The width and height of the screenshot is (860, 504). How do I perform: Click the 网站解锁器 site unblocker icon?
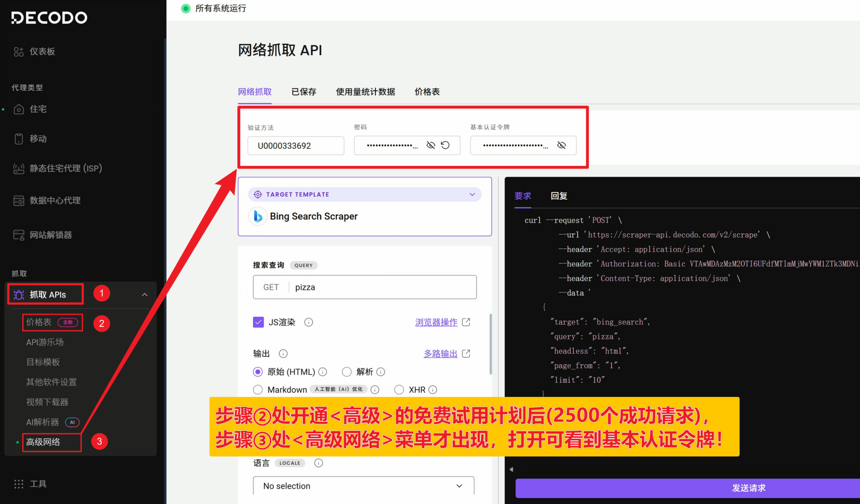point(18,235)
